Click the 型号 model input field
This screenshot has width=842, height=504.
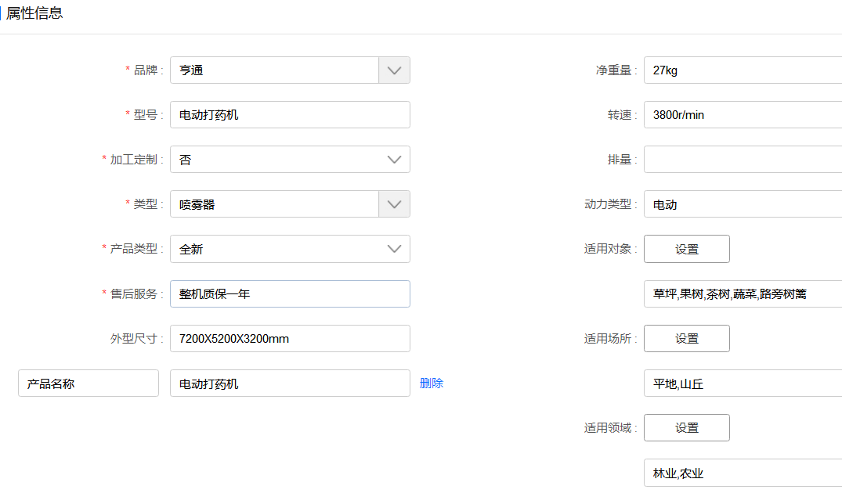coord(290,115)
